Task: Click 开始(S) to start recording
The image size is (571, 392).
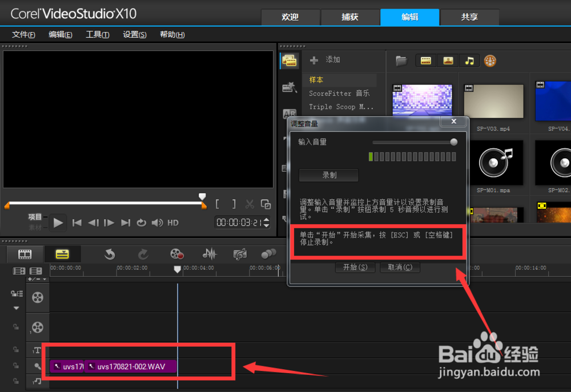Action: pos(355,267)
